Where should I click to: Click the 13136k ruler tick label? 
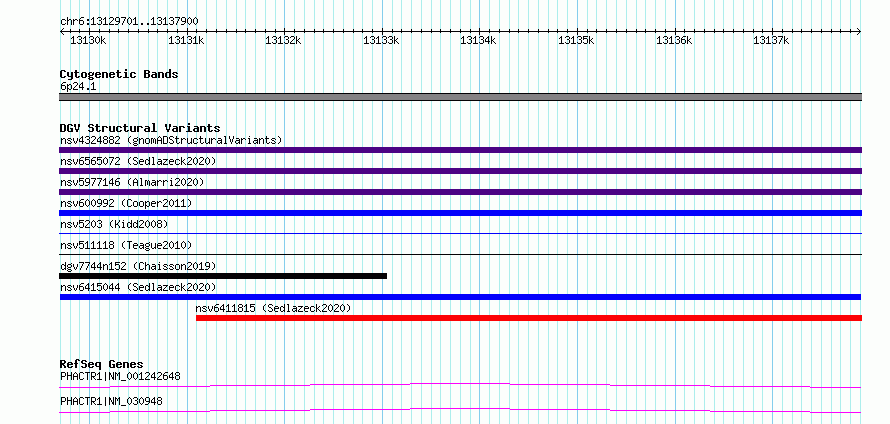674,41
